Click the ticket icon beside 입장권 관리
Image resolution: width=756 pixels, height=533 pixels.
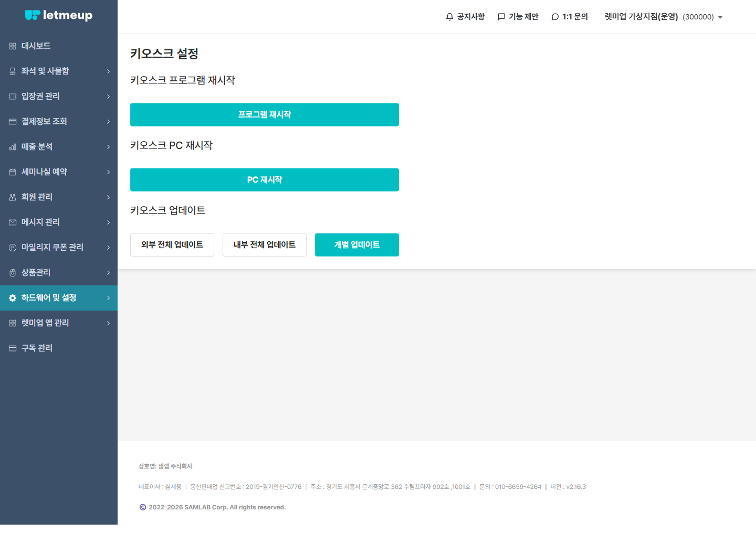pos(13,97)
